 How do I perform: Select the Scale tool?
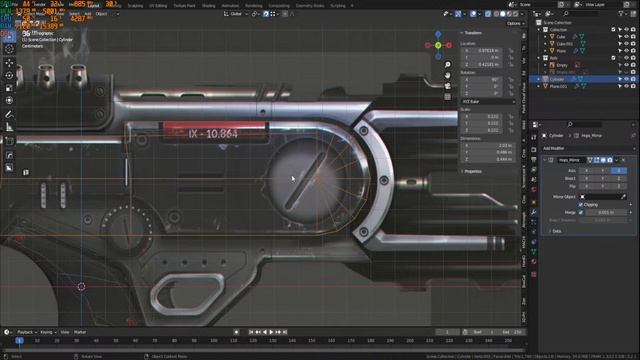coord(9,88)
